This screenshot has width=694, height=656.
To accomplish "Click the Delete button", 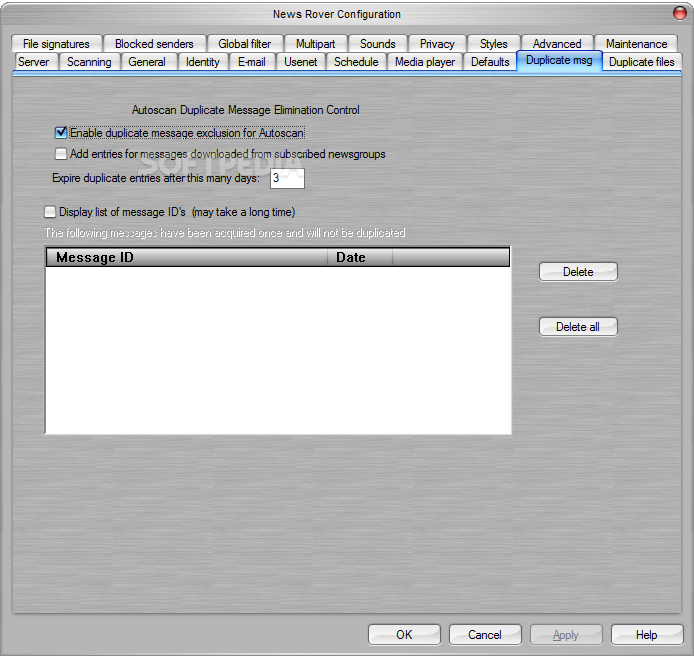I will pos(578,272).
